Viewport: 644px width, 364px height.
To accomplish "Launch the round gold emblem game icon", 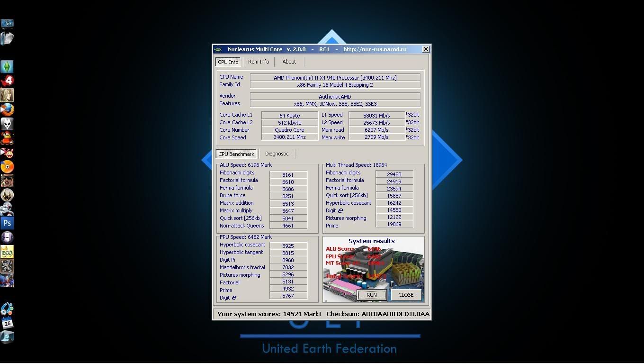I will pyautogui.click(x=7, y=195).
